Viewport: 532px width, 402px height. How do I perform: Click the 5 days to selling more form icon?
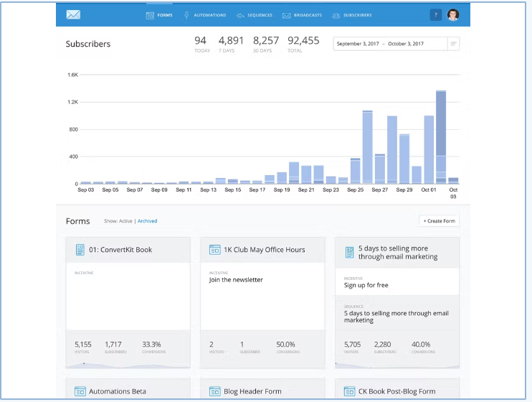point(349,253)
